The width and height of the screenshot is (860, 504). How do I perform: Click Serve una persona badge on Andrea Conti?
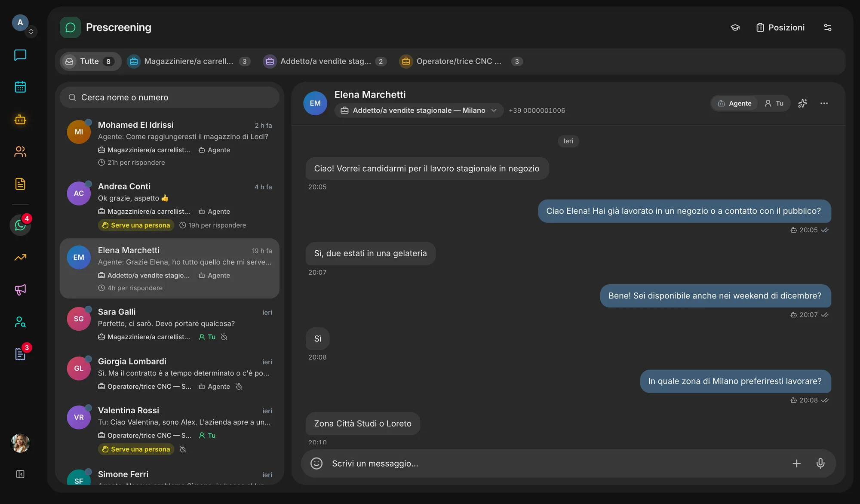136,225
